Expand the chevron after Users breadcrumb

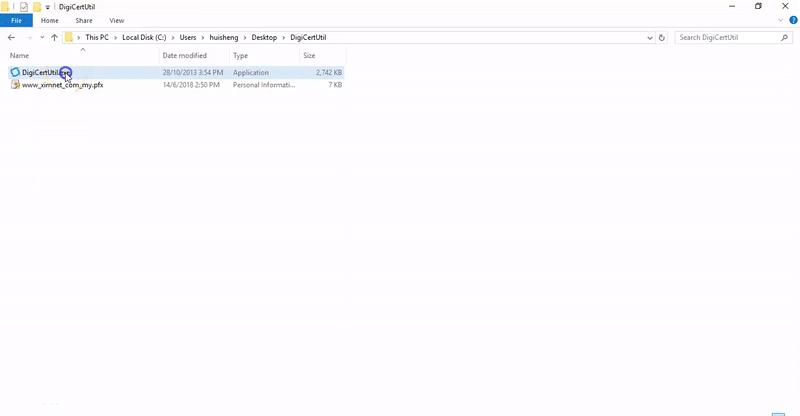coord(203,37)
